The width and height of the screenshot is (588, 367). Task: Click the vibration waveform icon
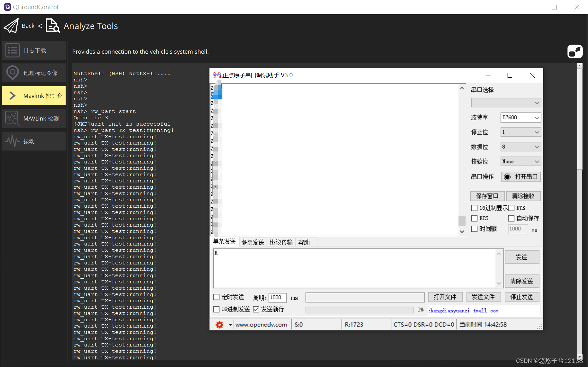pos(13,141)
